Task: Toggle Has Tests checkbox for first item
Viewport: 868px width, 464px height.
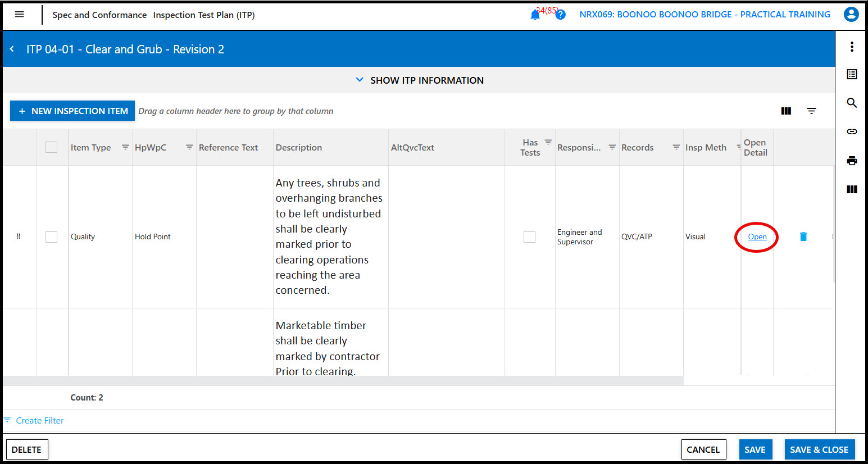Action: [x=529, y=237]
